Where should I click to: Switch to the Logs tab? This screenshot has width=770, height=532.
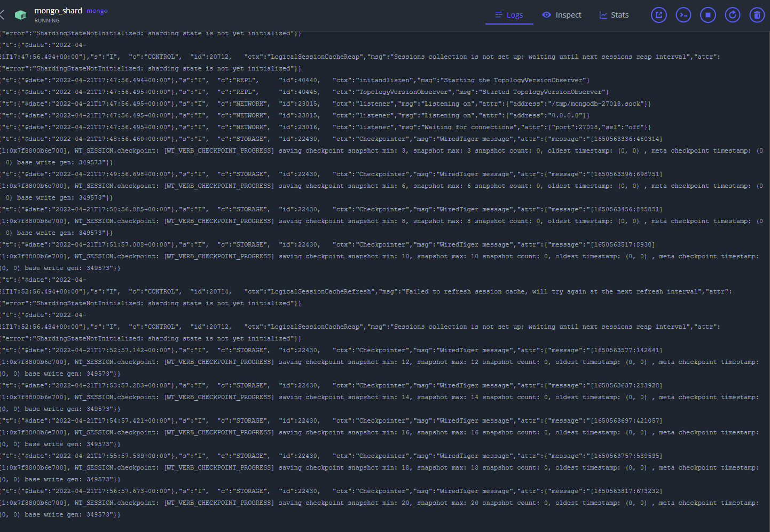click(509, 15)
